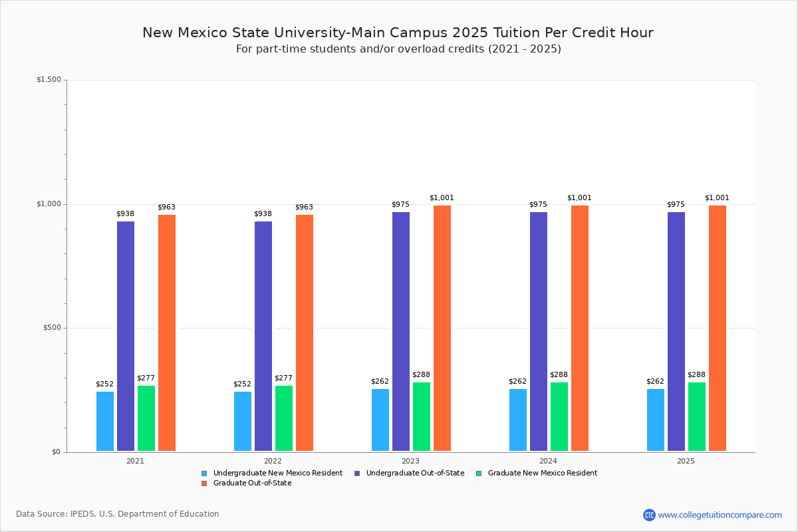Toggle Graduate Out-of-State legend swatch
798x532 pixels.
pos(204,483)
